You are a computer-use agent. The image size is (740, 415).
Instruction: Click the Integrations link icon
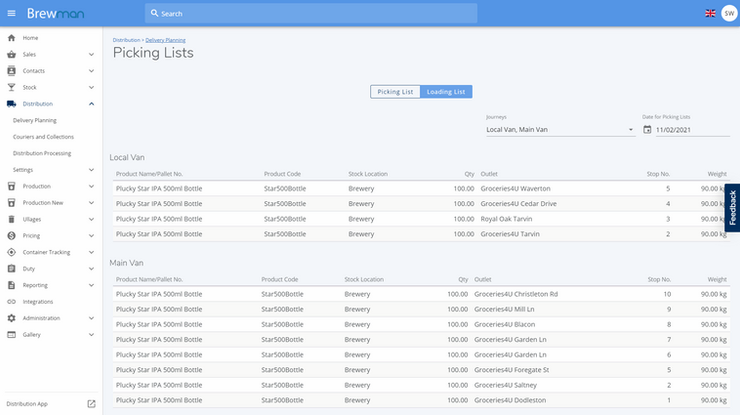[11, 302]
